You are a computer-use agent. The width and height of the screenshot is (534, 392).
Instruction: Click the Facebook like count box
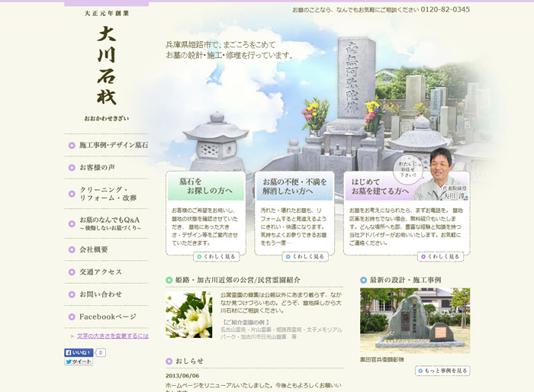101,352
